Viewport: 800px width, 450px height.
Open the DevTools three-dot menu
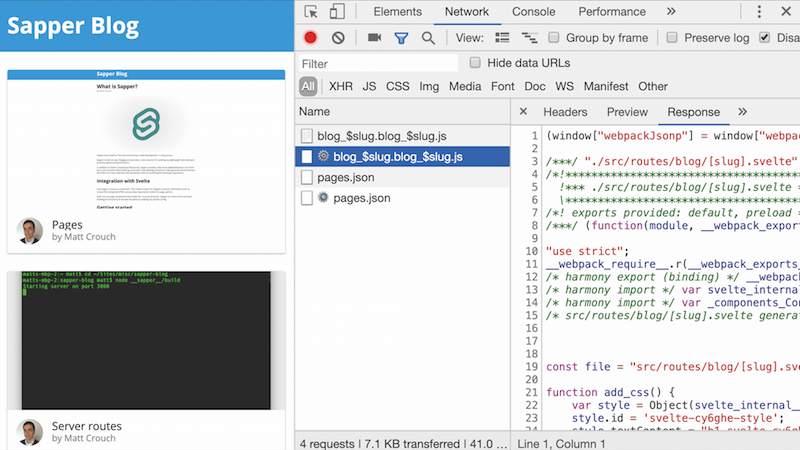click(759, 11)
